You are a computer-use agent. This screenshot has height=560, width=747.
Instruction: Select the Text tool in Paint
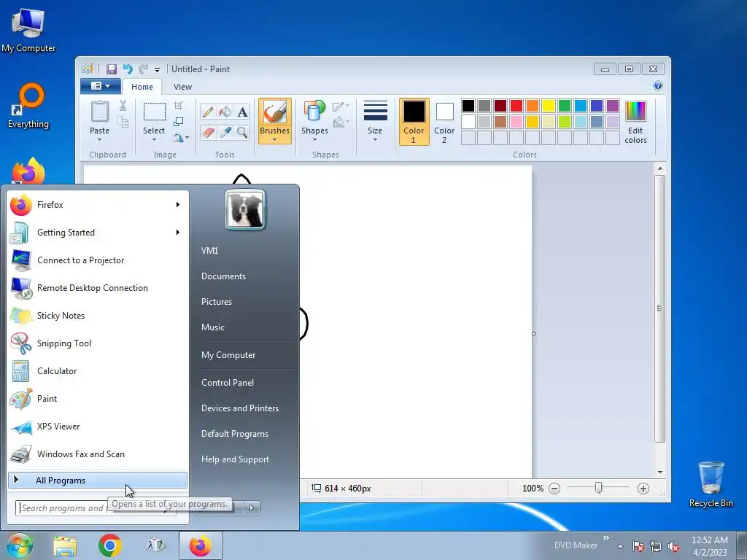[x=242, y=112]
